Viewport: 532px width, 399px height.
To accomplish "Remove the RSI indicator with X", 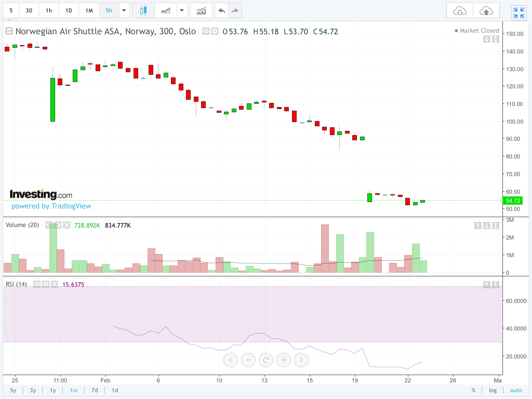I will coord(55,284).
